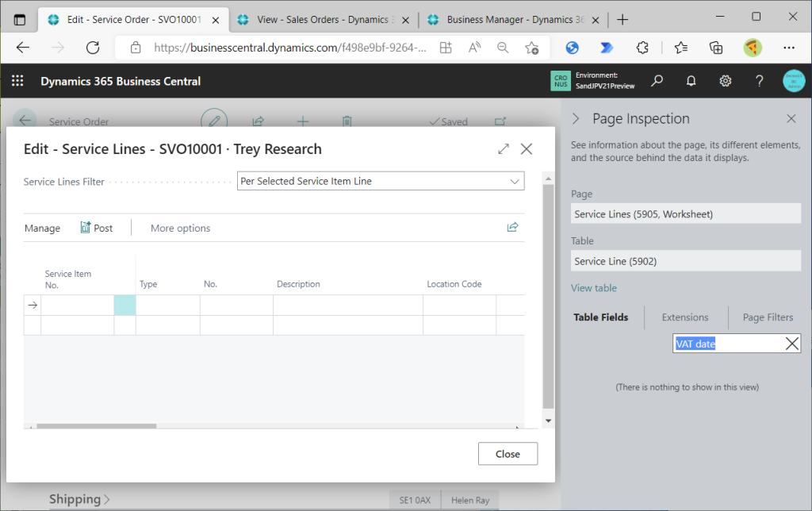
Task: Show More options in the action bar
Action: tap(180, 228)
